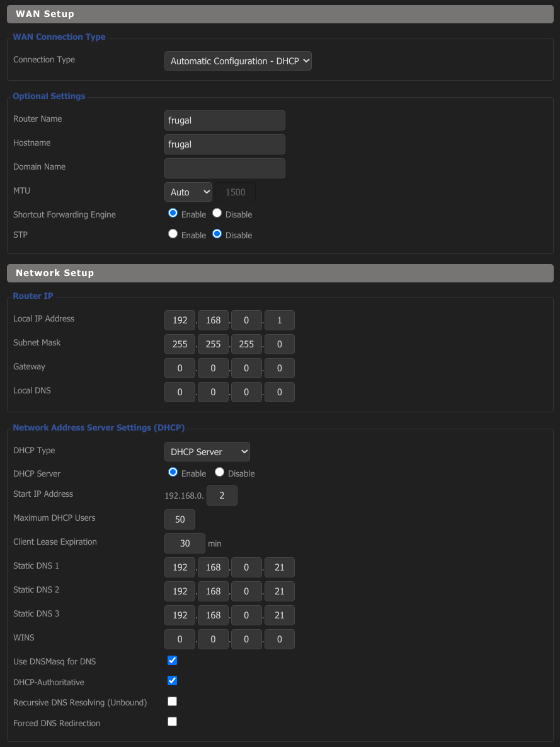This screenshot has width=560, height=747.
Task: Click the Start IP Address field
Action: (x=222, y=495)
